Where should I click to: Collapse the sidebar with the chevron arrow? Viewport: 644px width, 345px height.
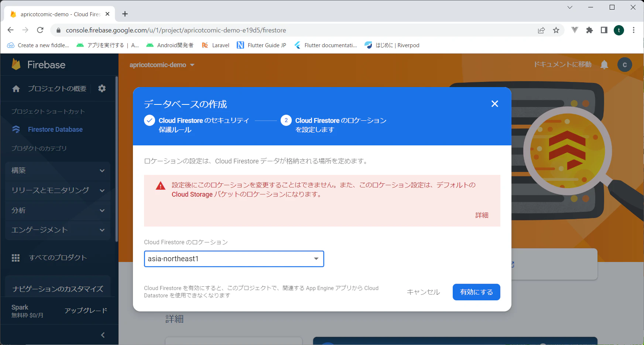pos(103,335)
